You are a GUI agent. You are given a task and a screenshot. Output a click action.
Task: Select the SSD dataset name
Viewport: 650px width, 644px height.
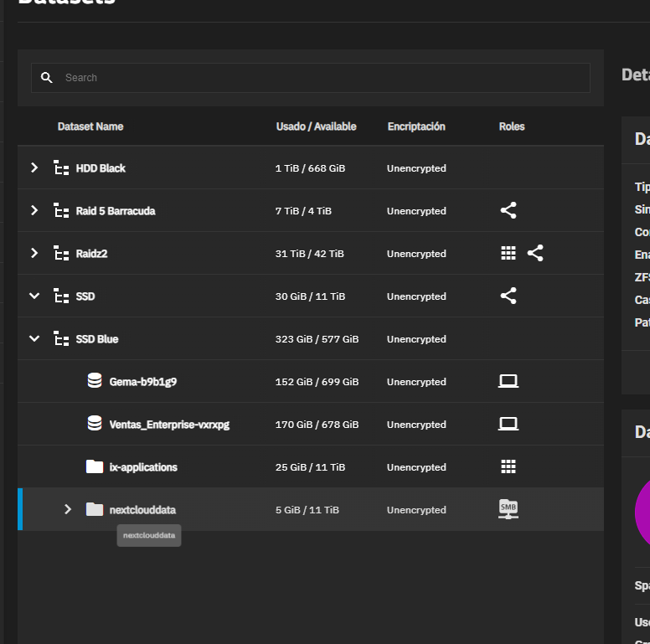coord(85,296)
